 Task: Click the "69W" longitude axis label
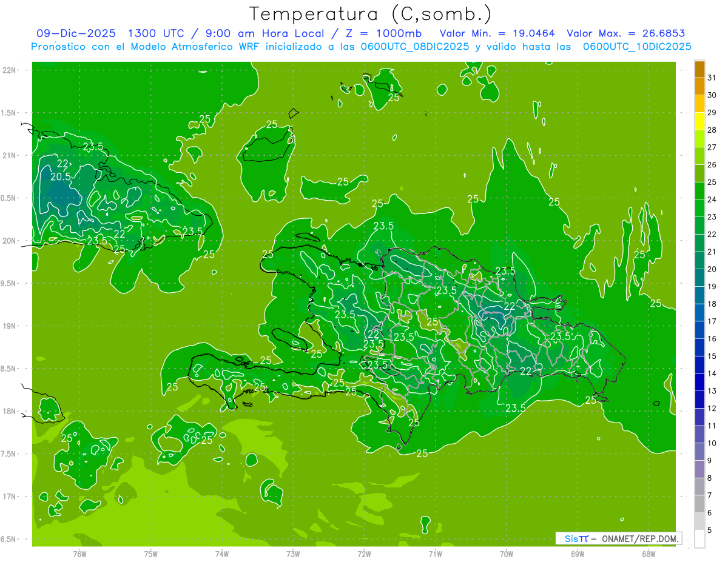pyautogui.click(x=578, y=554)
